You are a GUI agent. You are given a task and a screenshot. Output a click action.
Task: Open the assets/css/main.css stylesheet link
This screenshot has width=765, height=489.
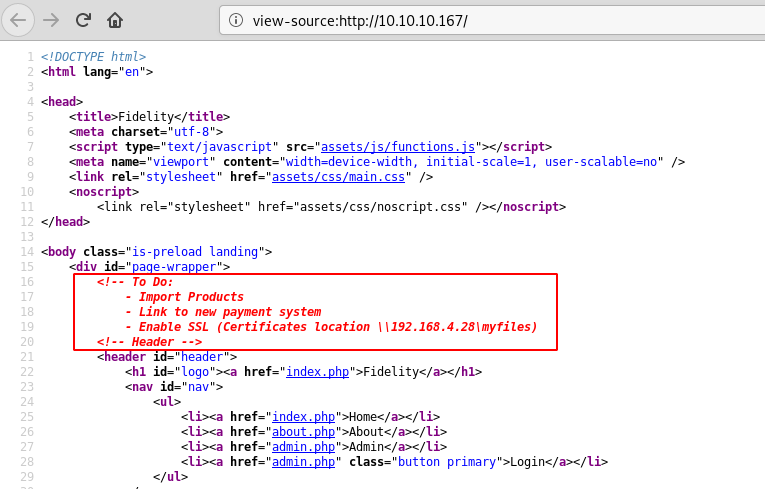click(x=338, y=177)
